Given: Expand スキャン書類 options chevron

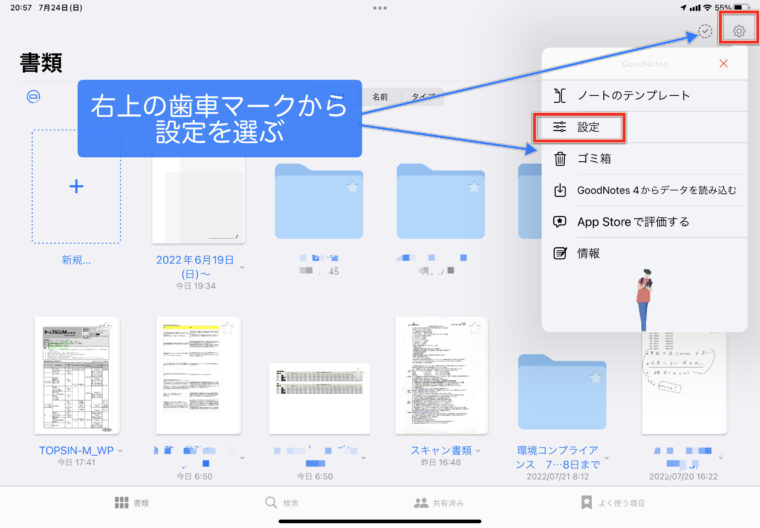Looking at the screenshot, I should tap(478, 451).
